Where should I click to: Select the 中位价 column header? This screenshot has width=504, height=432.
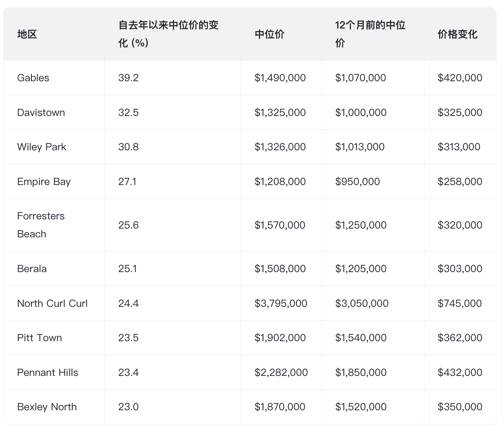tap(269, 34)
